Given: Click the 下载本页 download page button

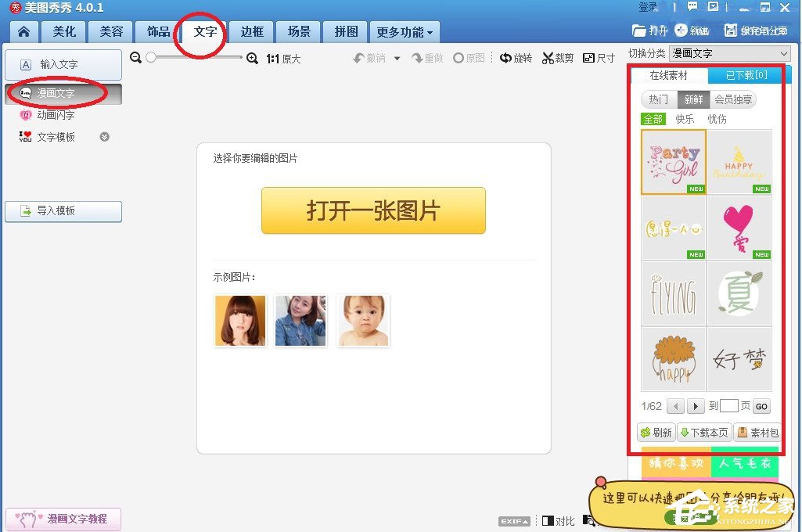Looking at the screenshot, I should (x=703, y=432).
